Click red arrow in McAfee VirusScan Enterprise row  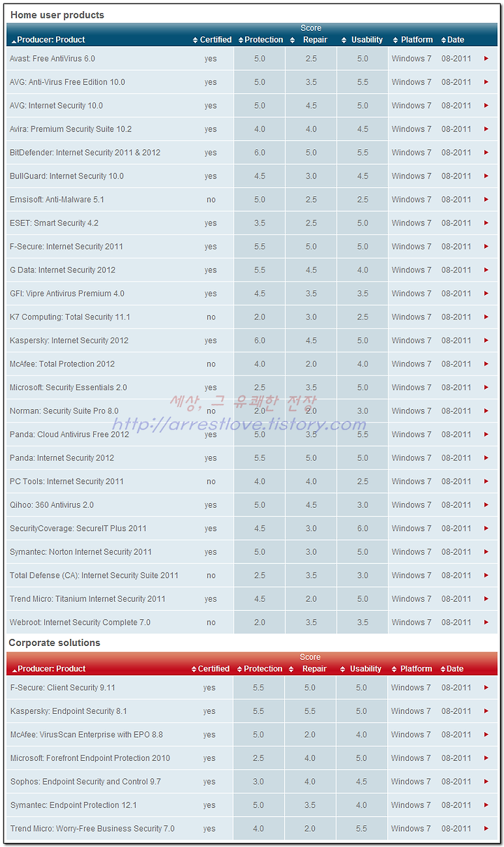(x=486, y=735)
